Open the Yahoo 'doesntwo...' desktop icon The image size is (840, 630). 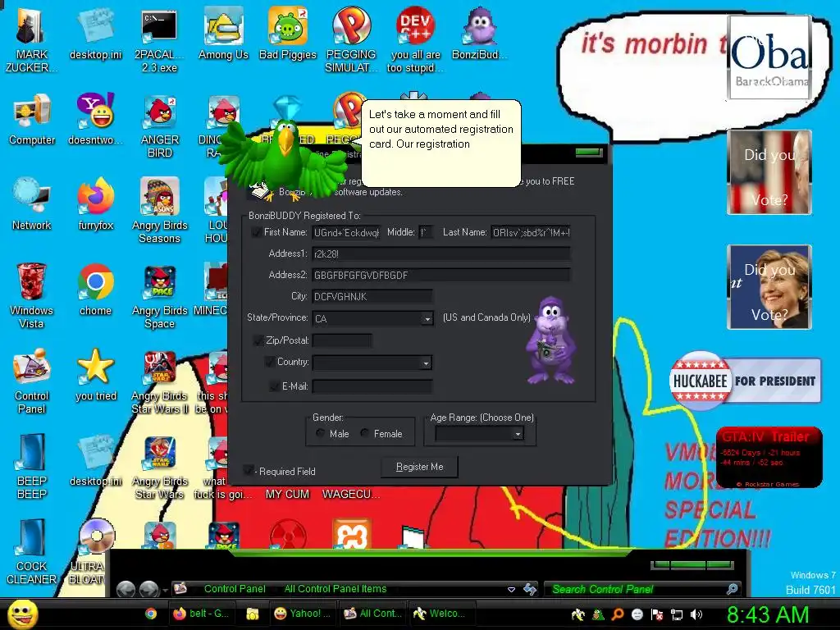[x=95, y=119]
